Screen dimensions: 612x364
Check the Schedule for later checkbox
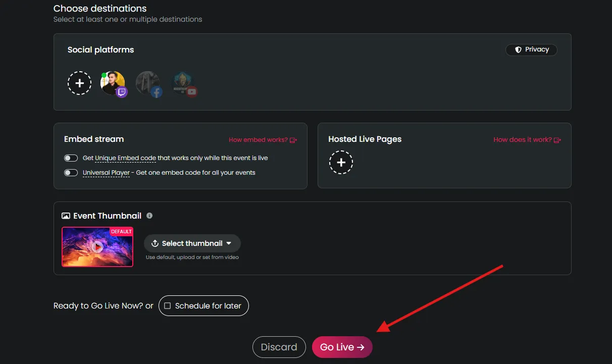(x=168, y=306)
